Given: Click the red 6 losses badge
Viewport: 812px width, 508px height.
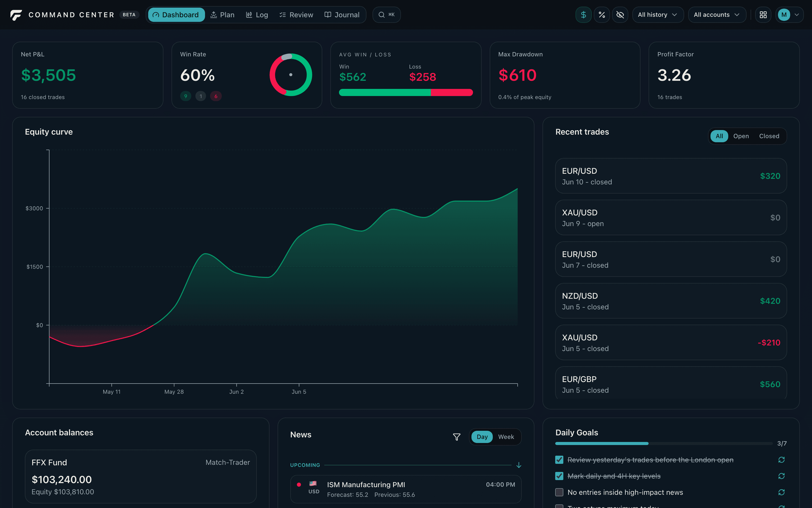Looking at the screenshot, I should [x=216, y=96].
